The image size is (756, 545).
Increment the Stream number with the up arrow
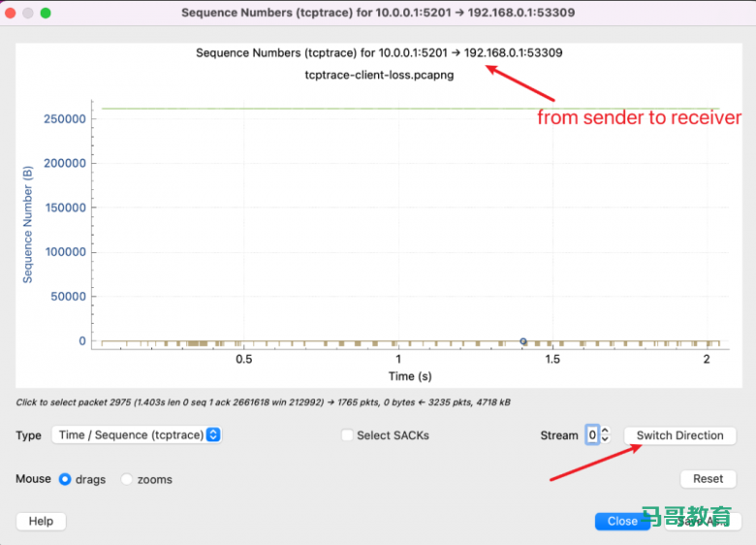tap(605, 432)
